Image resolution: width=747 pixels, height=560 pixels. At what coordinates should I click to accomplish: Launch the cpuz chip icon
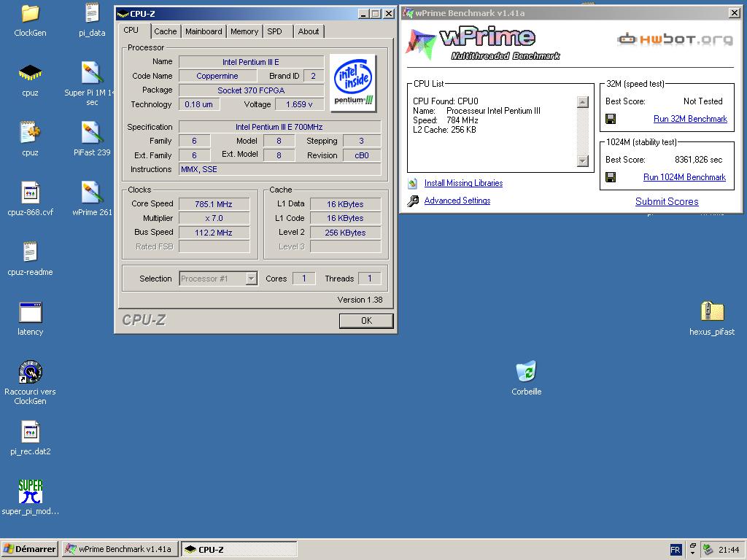coord(30,72)
